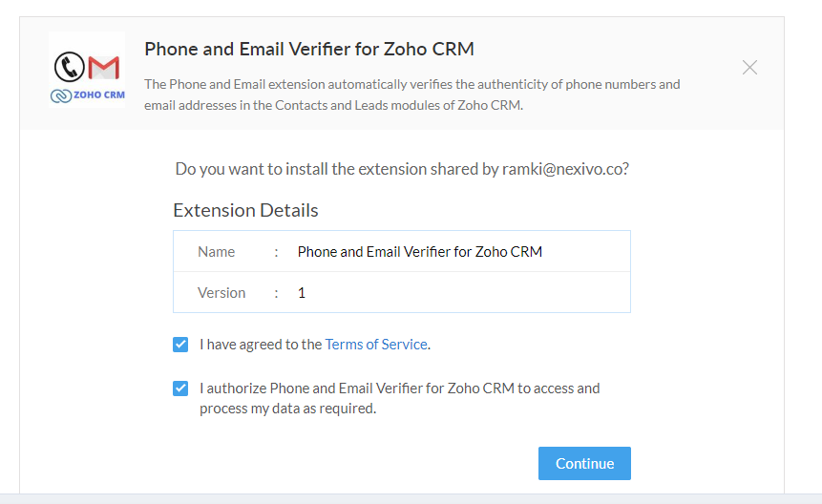The width and height of the screenshot is (822, 504).
Task: Click the ZOHO CRM text under the logo
Action: [99, 94]
